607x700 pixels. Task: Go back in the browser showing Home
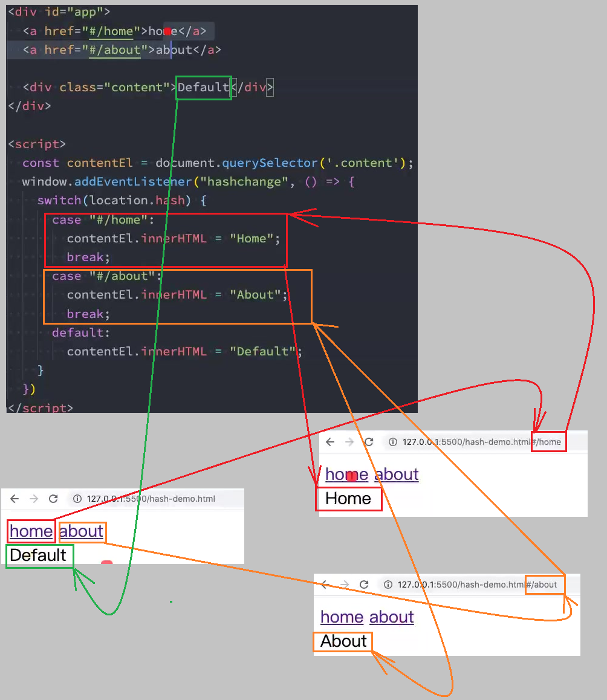coord(330,442)
